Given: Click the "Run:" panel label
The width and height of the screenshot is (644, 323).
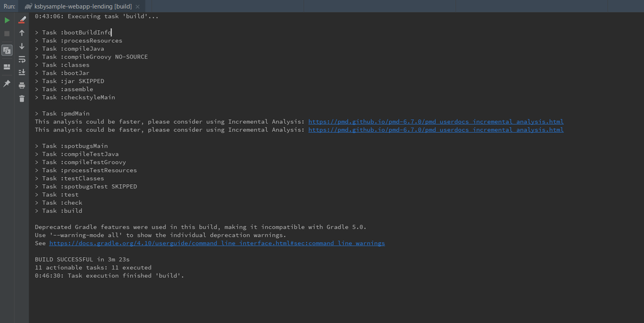Looking at the screenshot, I should pyautogui.click(x=9, y=6).
